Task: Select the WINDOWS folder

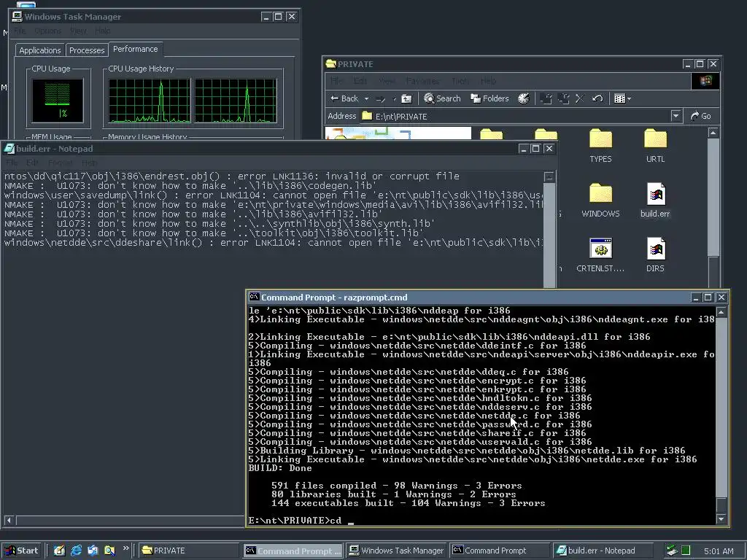Action: 600,201
